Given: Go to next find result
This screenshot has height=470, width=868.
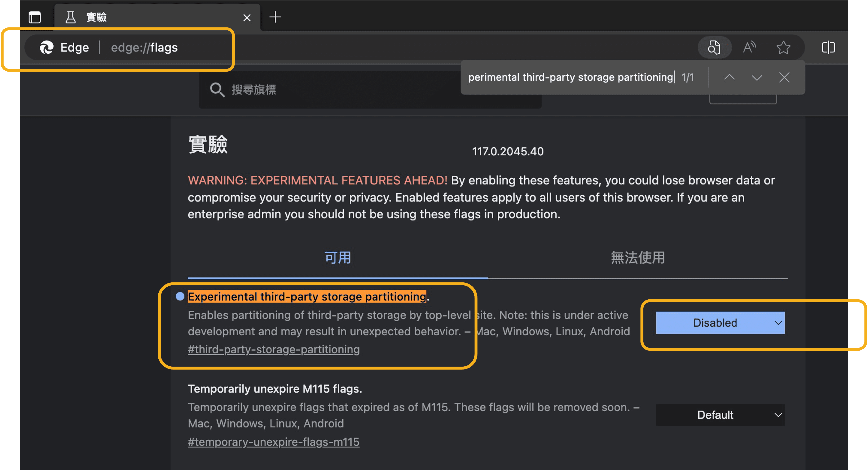Looking at the screenshot, I should pyautogui.click(x=757, y=77).
